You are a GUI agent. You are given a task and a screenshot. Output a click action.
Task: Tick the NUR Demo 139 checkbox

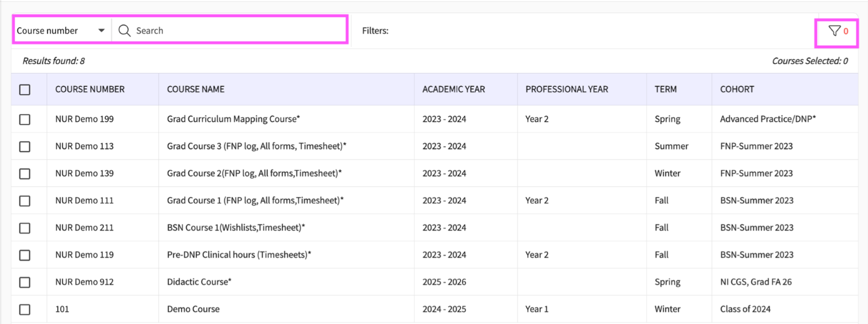click(25, 174)
